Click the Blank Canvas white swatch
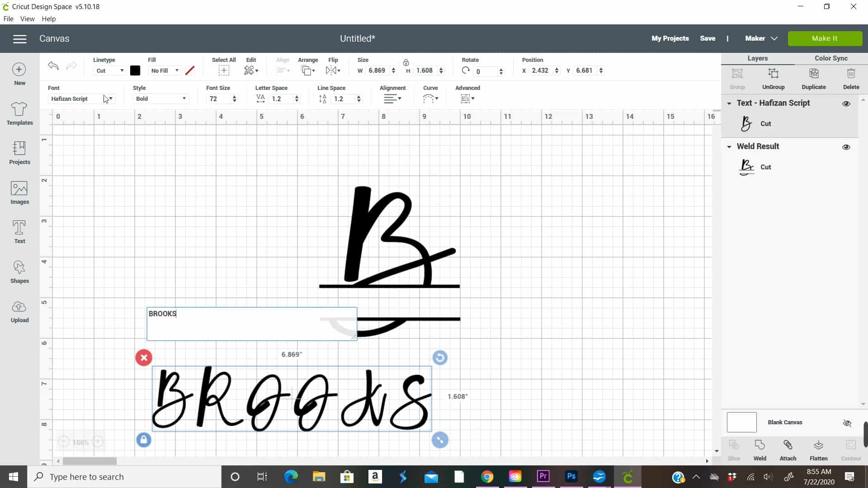Viewport: 868px width, 488px height. tap(741, 422)
